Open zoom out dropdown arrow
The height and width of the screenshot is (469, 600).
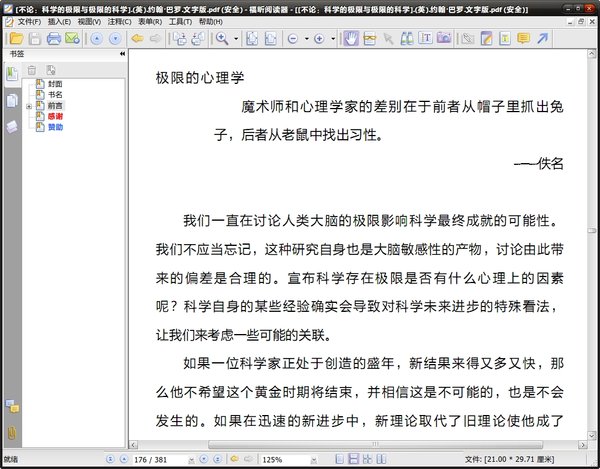point(307,39)
